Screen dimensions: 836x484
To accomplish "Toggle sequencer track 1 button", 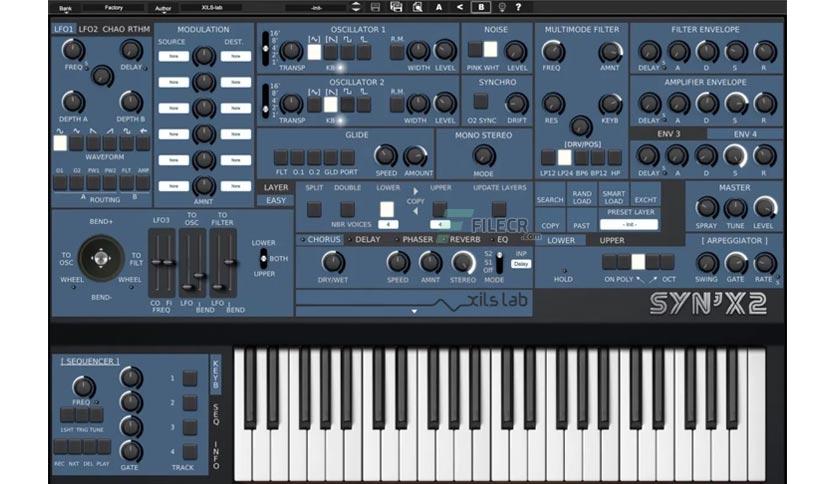I will coord(190,378).
